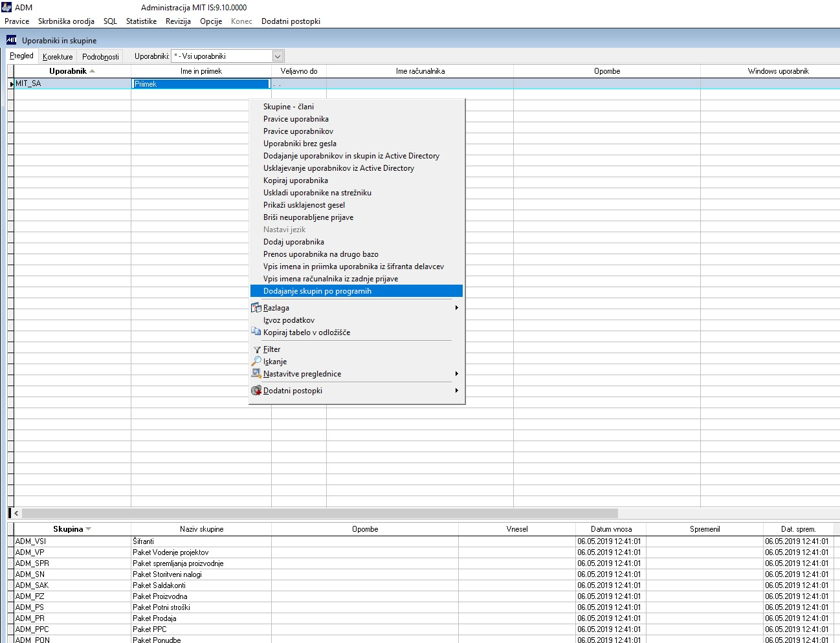The width and height of the screenshot is (840, 643).
Task: Open the Revizija menu
Action: tap(178, 21)
